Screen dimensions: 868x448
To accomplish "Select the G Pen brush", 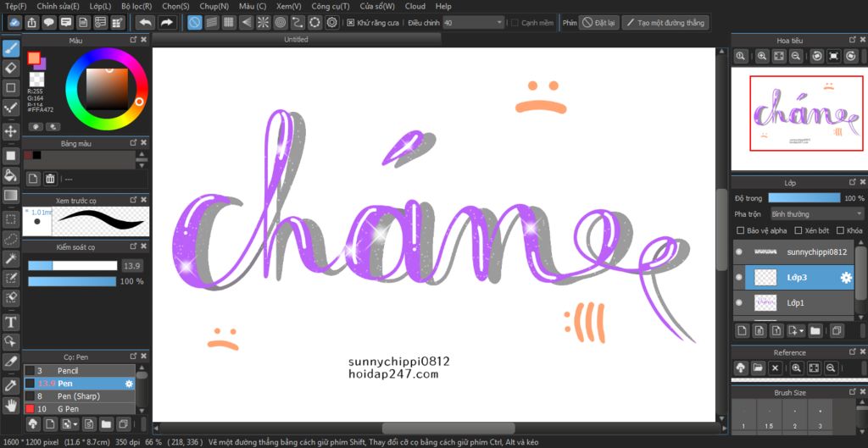I will 79,409.
